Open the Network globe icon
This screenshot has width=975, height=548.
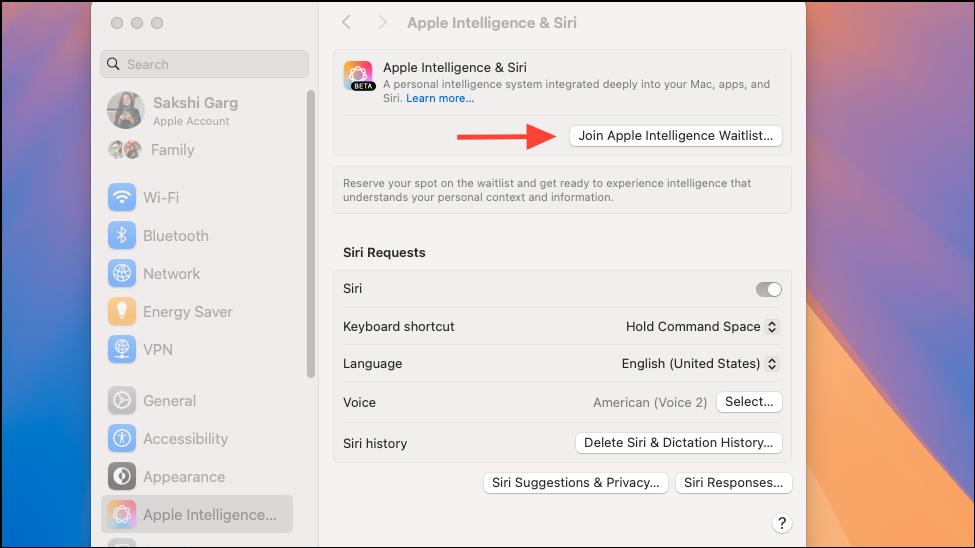coord(122,274)
